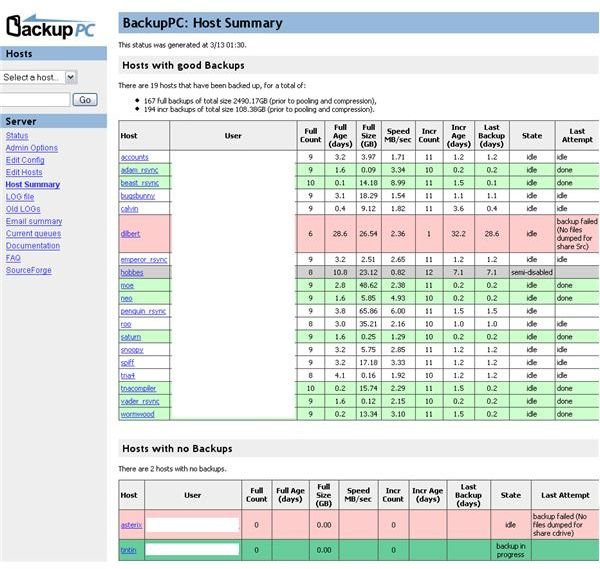Click the BackupPC logo

tap(50, 27)
